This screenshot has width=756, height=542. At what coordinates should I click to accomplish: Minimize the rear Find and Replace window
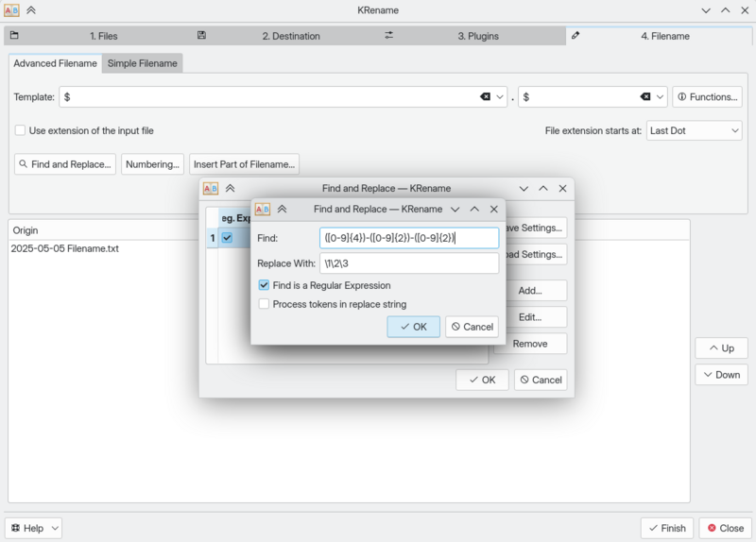point(524,188)
